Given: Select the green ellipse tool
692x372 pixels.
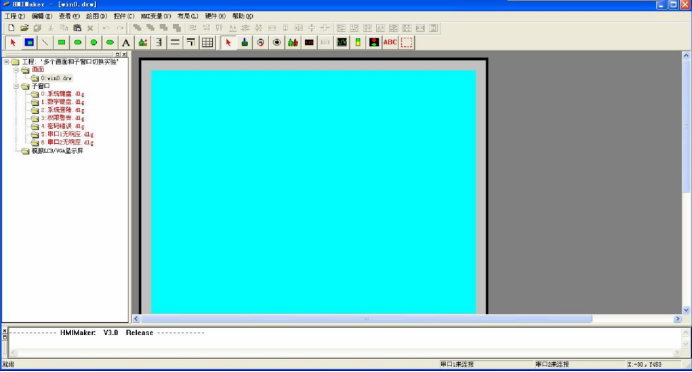Looking at the screenshot, I should pos(110,42).
